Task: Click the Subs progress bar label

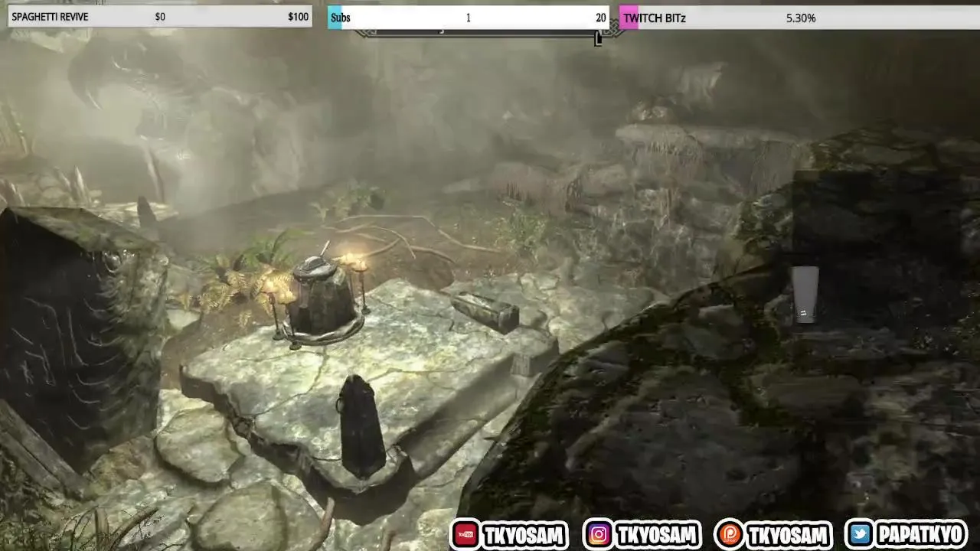Action: click(x=341, y=18)
